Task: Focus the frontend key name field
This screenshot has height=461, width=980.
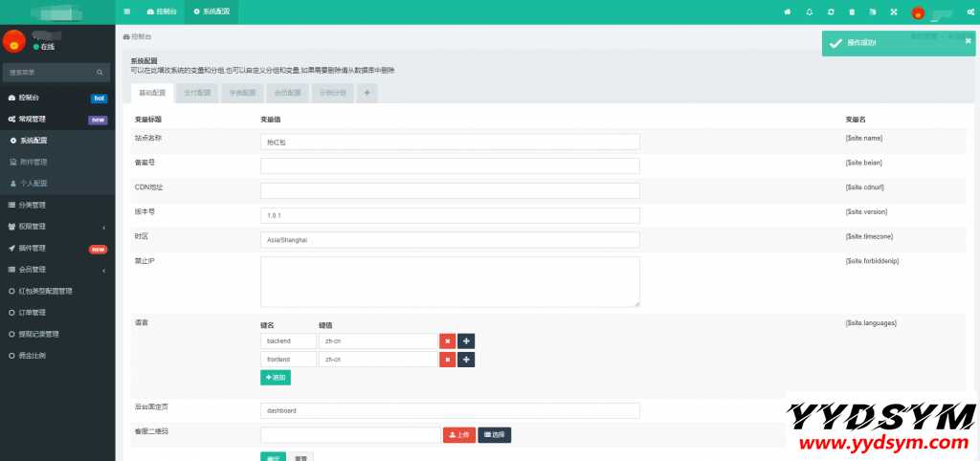Action: 289,360
